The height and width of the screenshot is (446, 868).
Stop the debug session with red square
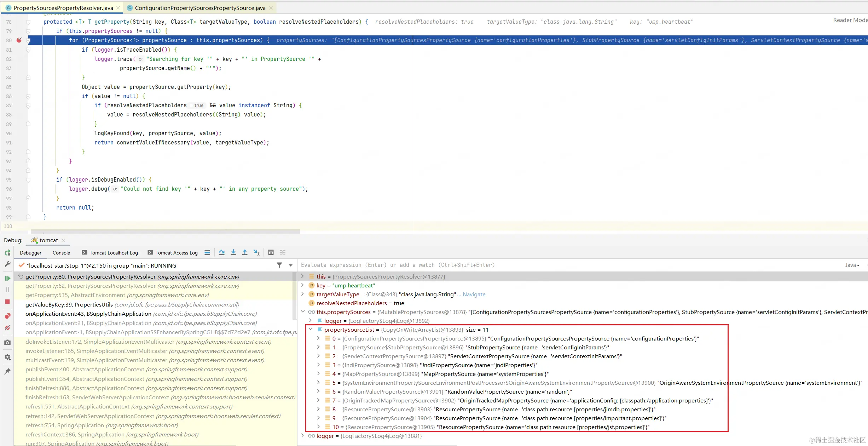click(7, 302)
